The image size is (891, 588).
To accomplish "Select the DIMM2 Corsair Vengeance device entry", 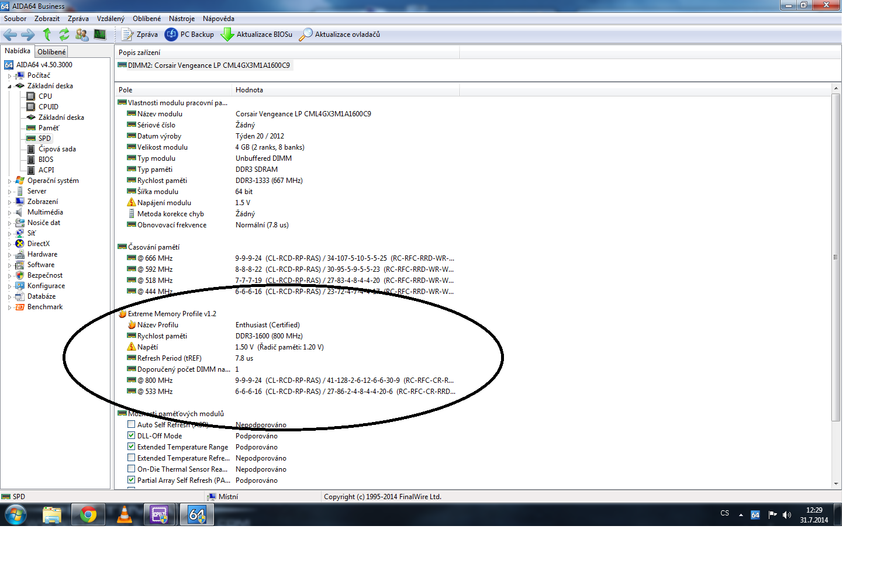I will pos(204,65).
